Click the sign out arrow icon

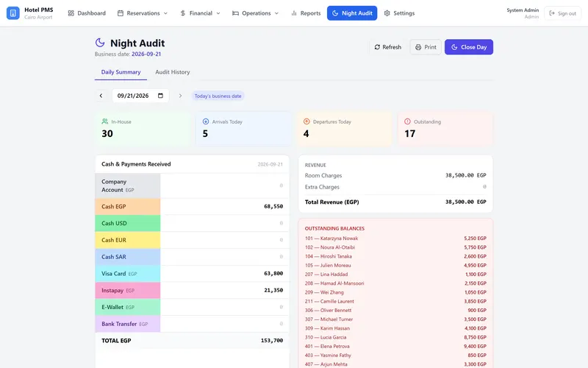[x=552, y=13]
